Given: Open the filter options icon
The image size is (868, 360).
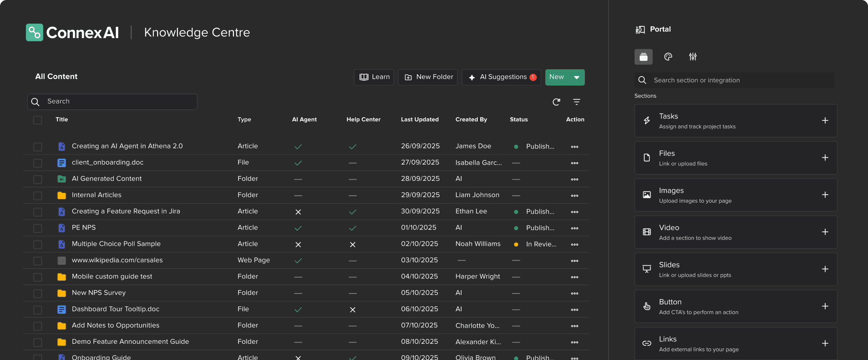Looking at the screenshot, I should [577, 102].
